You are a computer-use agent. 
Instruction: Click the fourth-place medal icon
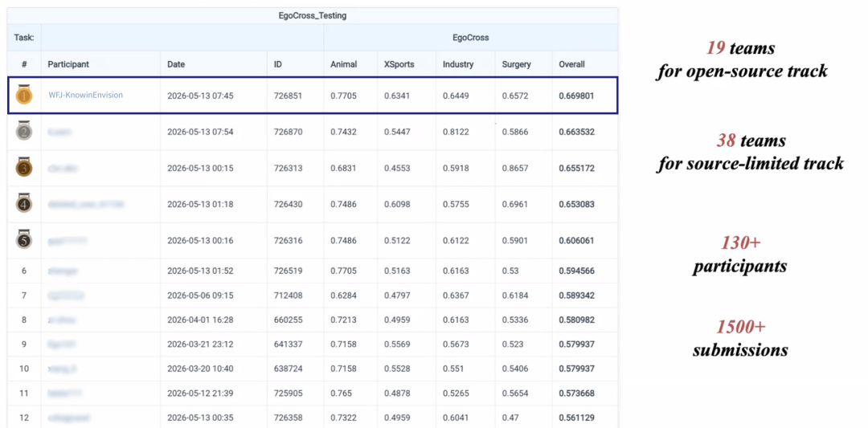point(24,203)
